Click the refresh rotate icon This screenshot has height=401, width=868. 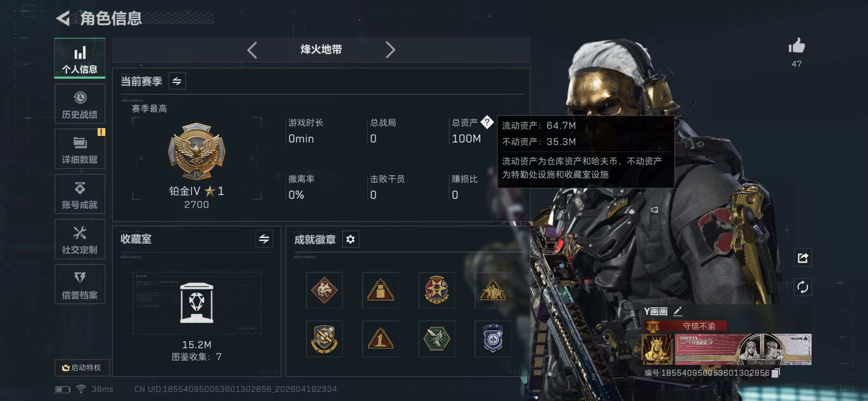tap(803, 287)
